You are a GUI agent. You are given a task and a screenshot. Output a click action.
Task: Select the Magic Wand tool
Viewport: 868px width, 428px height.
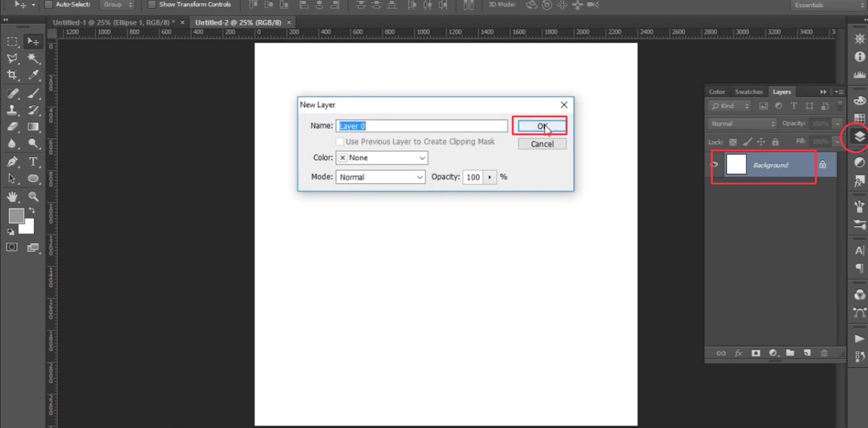(33, 58)
